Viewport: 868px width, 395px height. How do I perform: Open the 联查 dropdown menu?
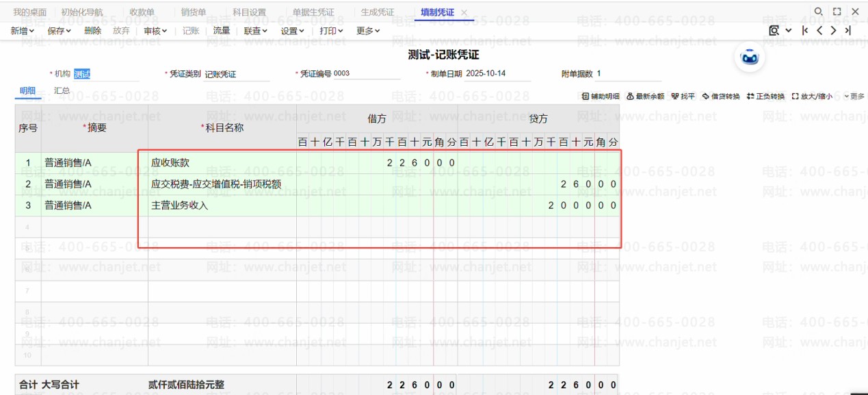pyautogui.click(x=256, y=31)
